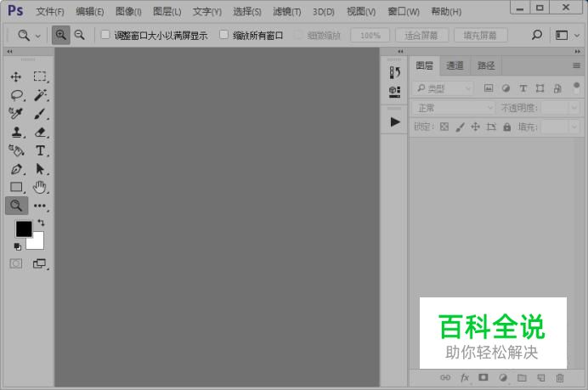
Task: Open the Properties panel icon
Action: (x=394, y=92)
